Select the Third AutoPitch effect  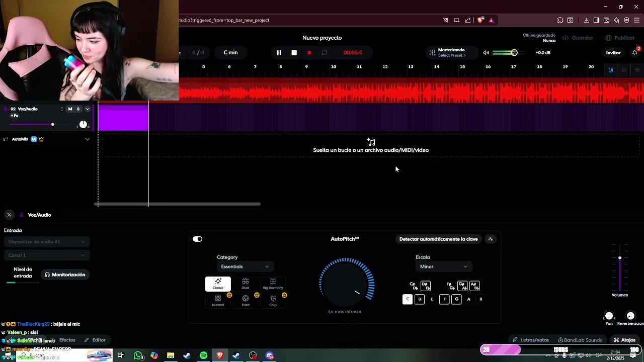[x=245, y=301]
